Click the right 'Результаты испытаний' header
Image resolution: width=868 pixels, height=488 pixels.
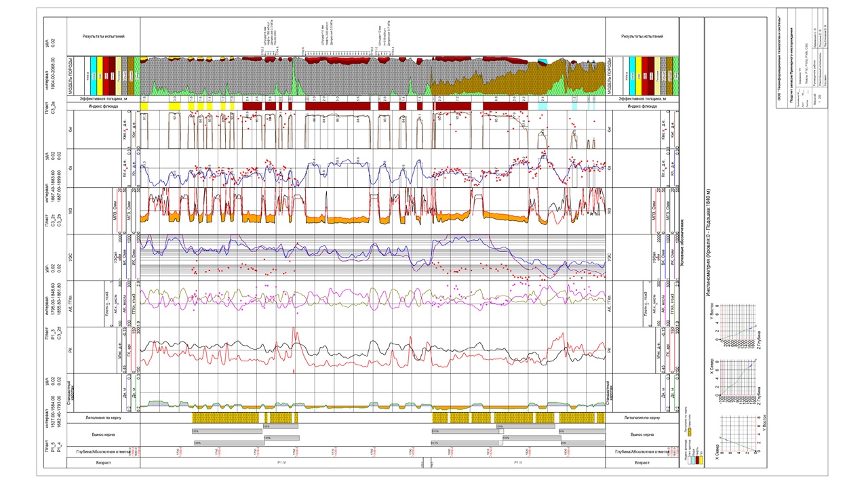tap(642, 36)
